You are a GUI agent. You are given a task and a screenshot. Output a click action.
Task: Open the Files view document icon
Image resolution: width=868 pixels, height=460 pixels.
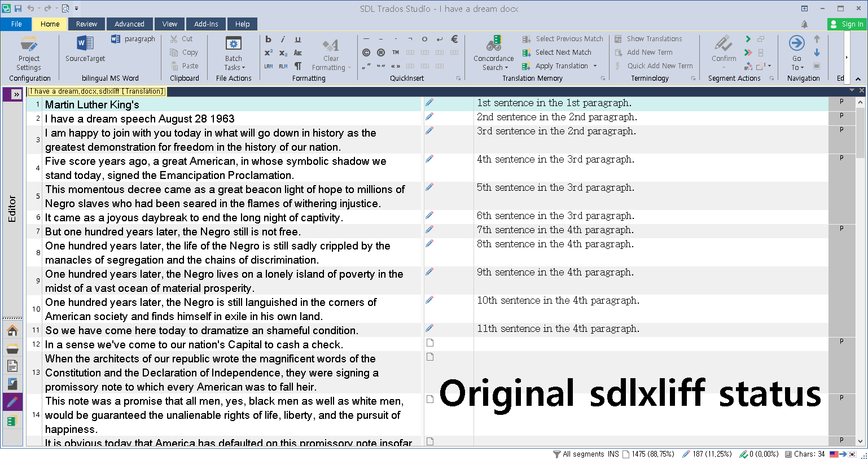12,366
